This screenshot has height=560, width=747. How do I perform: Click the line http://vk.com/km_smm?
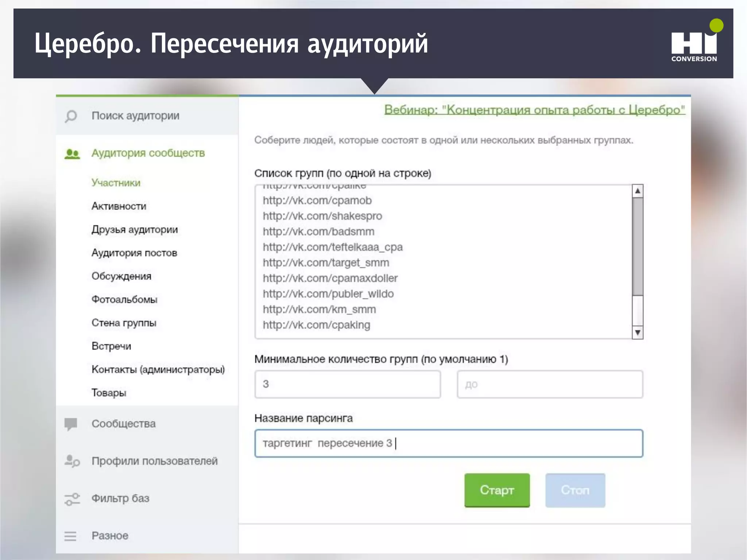tap(319, 309)
